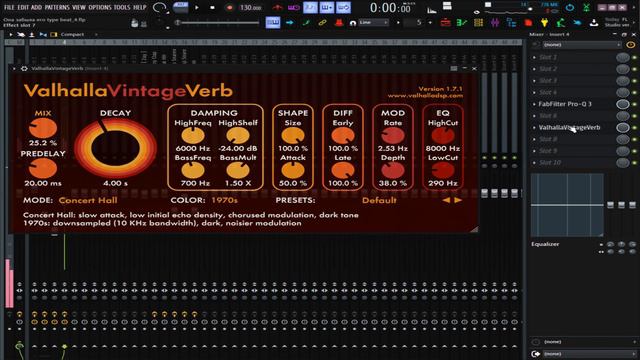Screen dimensions: 640x360
Task: Click the red Record button
Action: click(229, 7)
